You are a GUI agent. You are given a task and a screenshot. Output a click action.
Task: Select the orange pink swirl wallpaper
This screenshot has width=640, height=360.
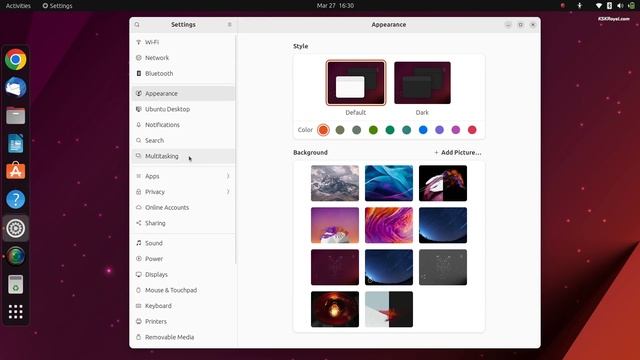(389, 225)
